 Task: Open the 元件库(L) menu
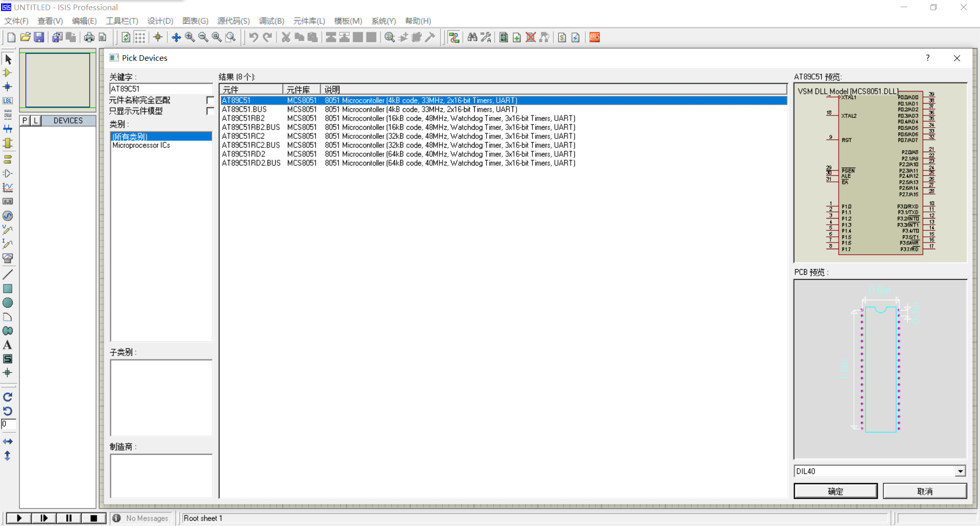309,21
